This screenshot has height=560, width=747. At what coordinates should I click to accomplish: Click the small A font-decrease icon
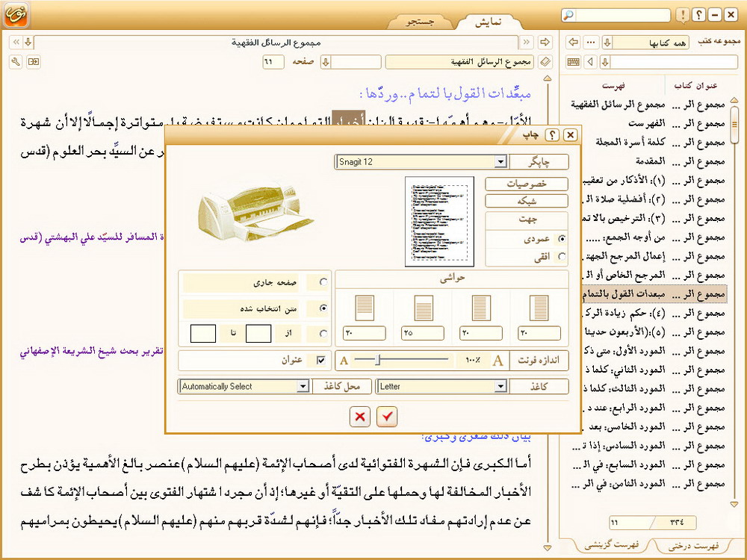344,361
